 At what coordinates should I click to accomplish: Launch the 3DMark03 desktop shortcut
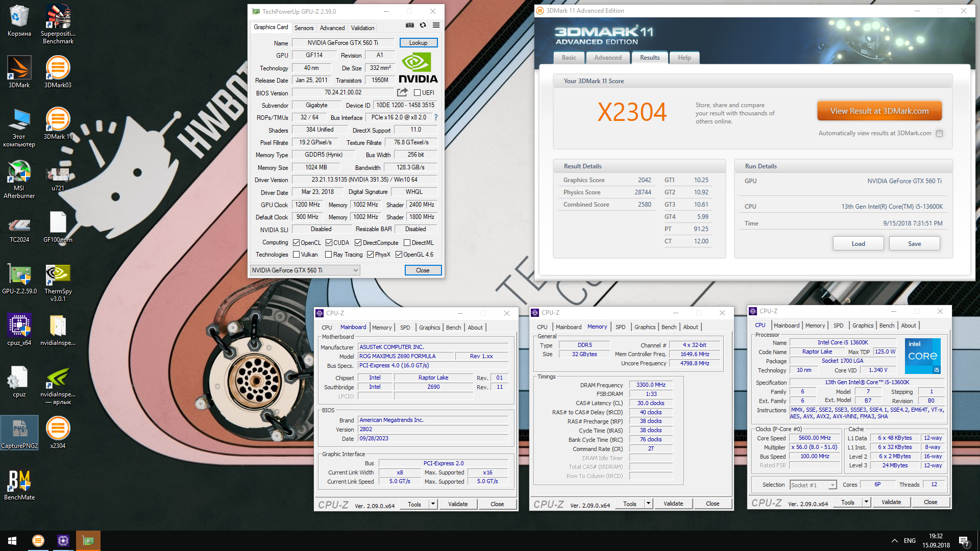(58, 72)
